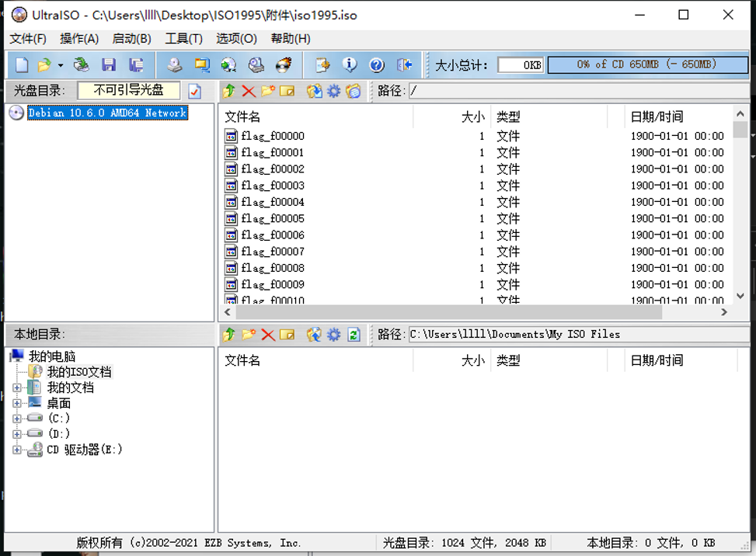Open an ISO file with folder icon
The height and width of the screenshot is (556, 756).
tap(44, 65)
